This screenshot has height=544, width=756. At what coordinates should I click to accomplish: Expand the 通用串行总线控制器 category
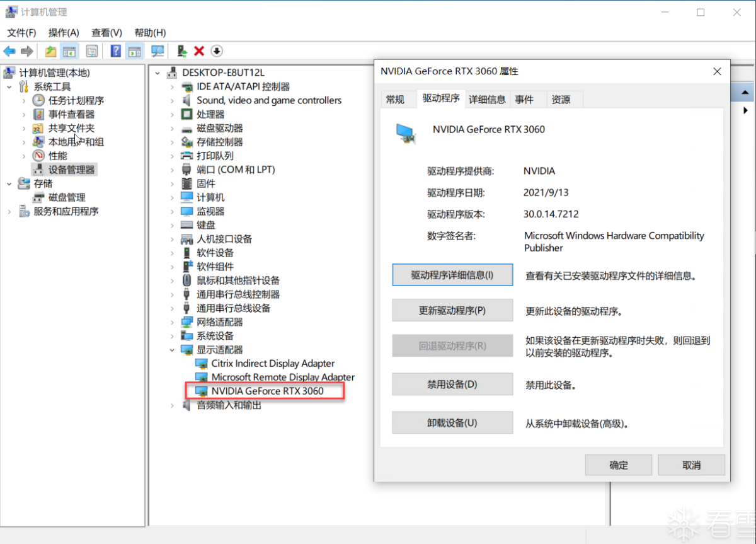pyautogui.click(x=172, y=294)
